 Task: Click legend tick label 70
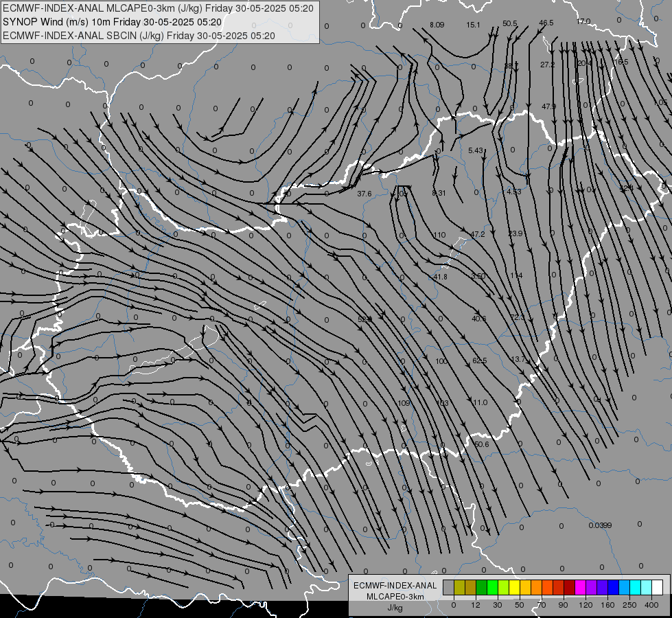click(542, 605)
